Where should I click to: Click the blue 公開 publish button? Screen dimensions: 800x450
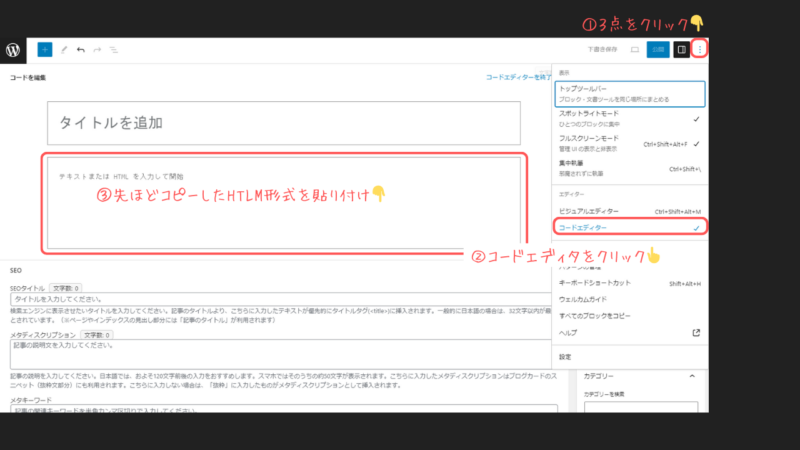pos(658,49)
